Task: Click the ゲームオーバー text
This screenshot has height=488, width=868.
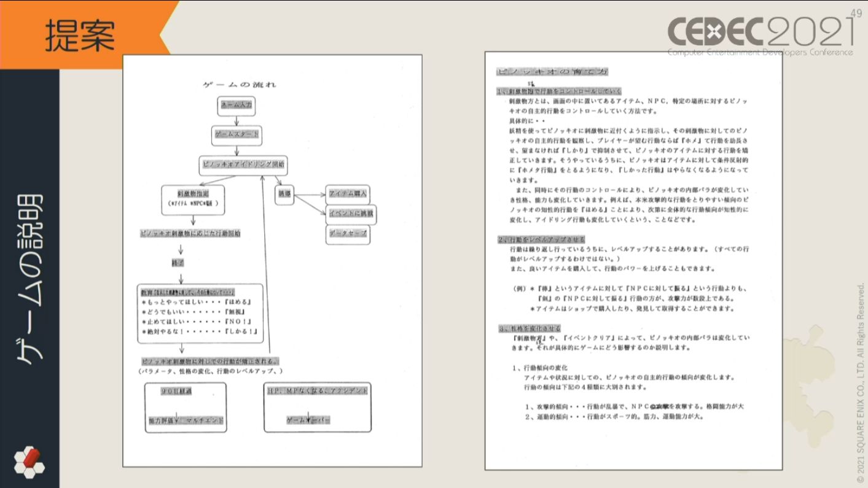Action: pyautogui.click(x=308, y=420)
